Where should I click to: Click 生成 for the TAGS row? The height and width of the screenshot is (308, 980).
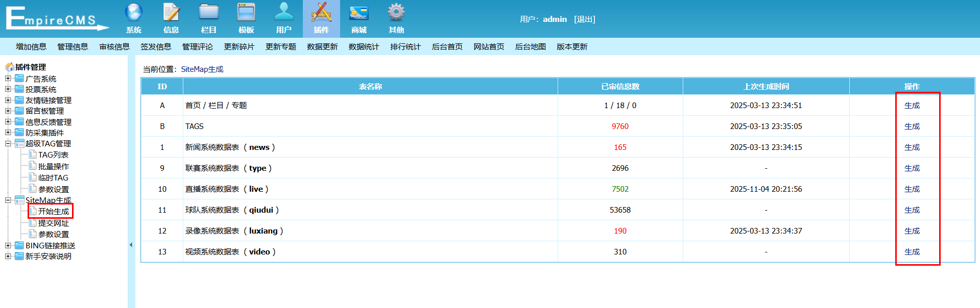click(912, 126)
